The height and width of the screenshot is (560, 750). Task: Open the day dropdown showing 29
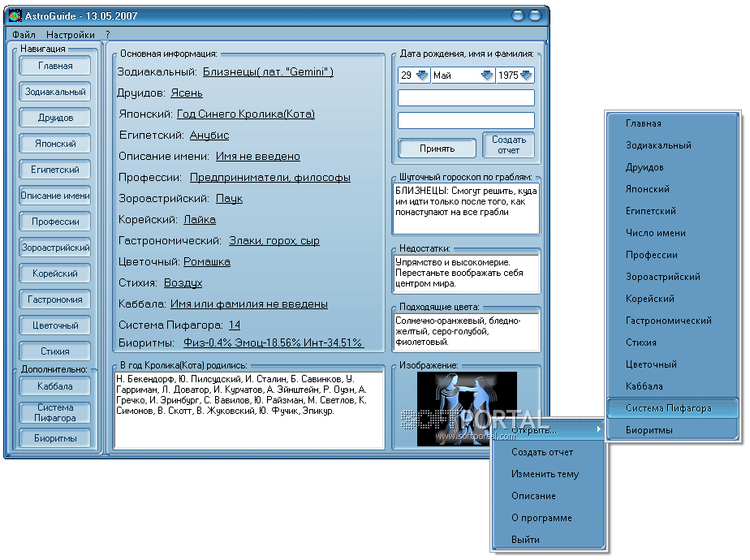421,75
